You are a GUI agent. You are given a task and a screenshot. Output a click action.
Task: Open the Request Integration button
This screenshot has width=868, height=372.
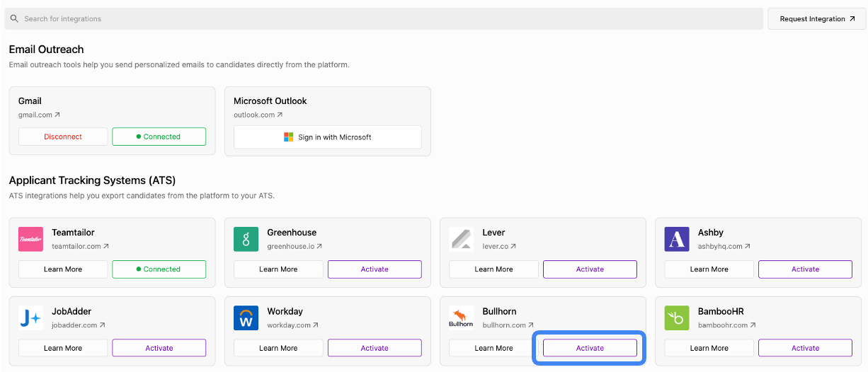(817, 19)
